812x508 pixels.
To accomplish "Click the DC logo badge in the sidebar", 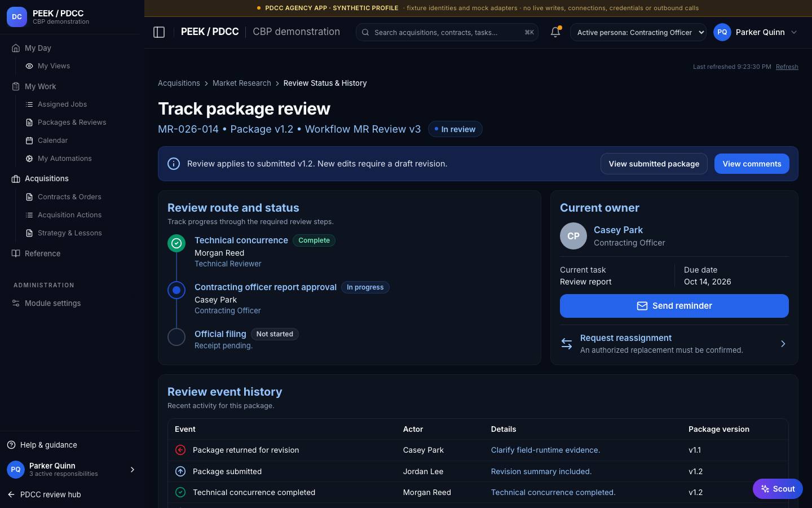I will (17, 17).
